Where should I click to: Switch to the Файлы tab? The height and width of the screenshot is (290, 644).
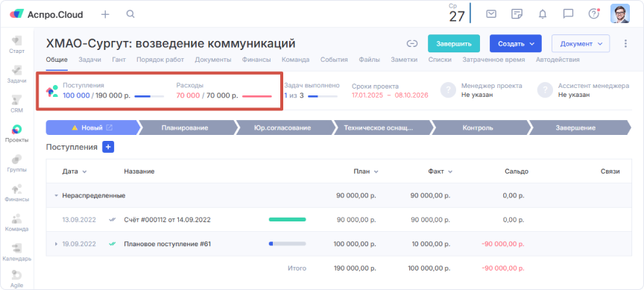[x=369, y=60]
